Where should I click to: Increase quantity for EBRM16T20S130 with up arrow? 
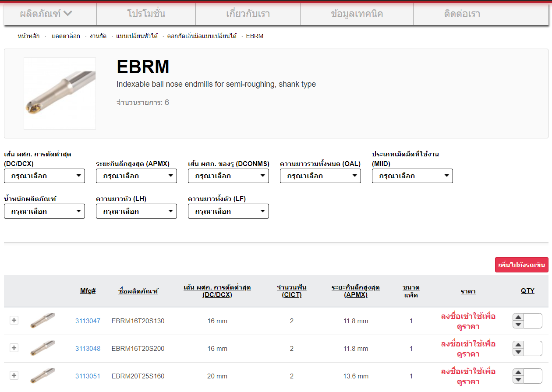tap(518, 317)
